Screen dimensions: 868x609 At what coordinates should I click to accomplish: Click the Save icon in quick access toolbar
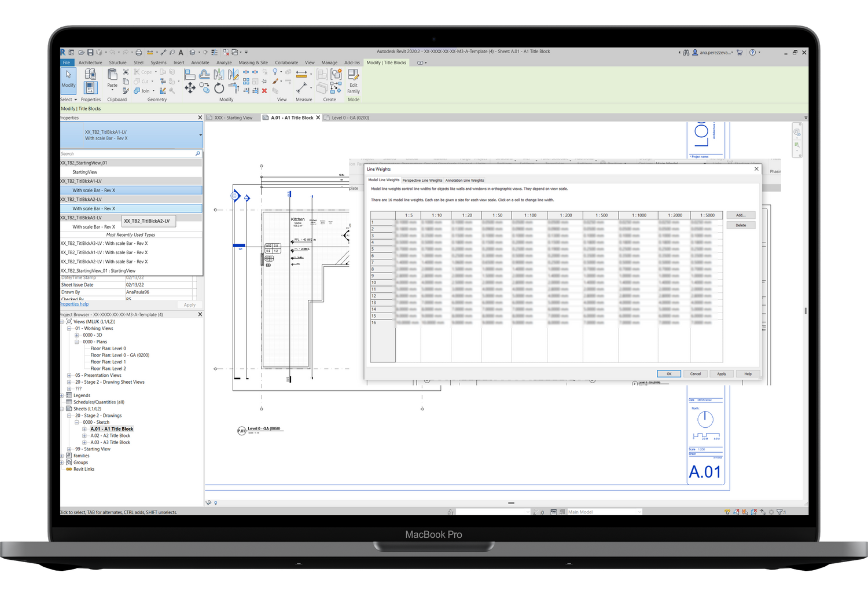coord(90,53)
